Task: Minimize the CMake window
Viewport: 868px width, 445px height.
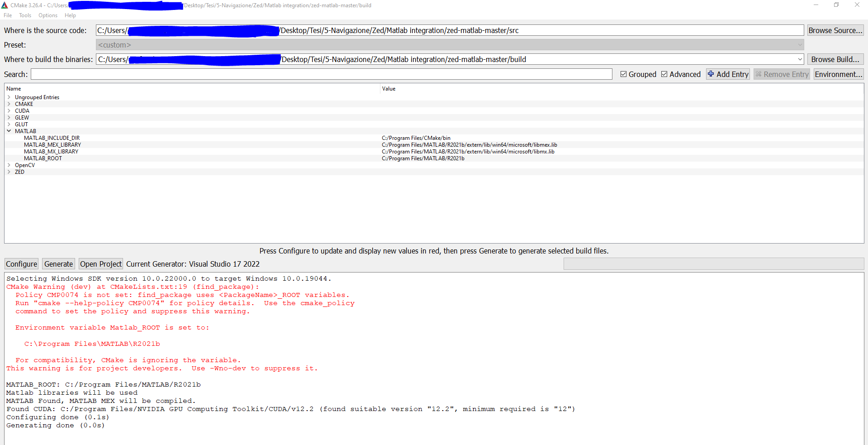Action: point(816,5)
